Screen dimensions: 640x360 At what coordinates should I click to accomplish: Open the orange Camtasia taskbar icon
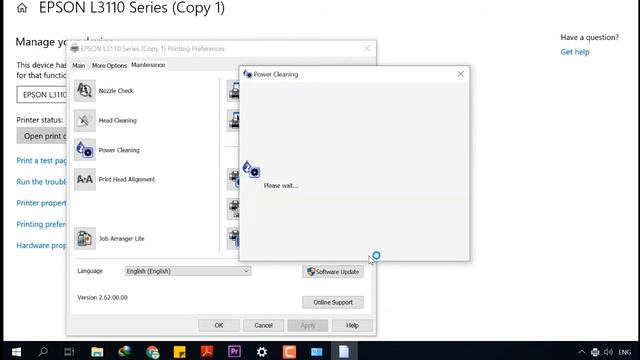pyautogui.click(x=289, y=351)
